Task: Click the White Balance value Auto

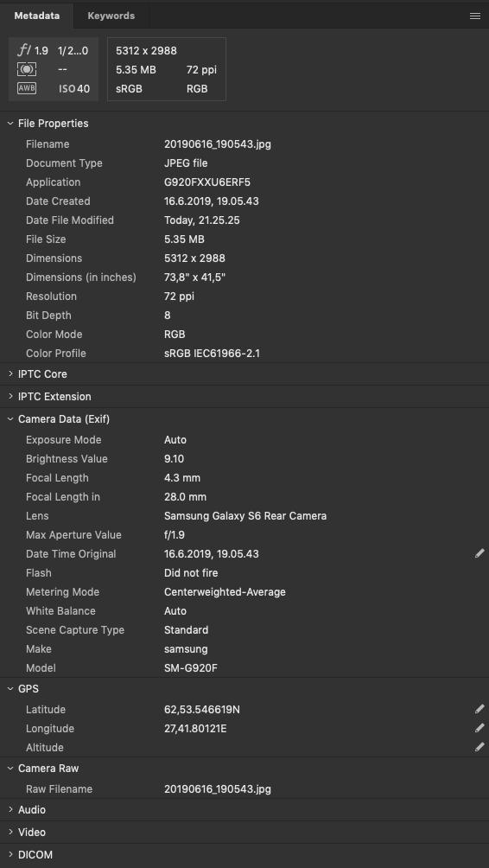Action: (175, 610)
